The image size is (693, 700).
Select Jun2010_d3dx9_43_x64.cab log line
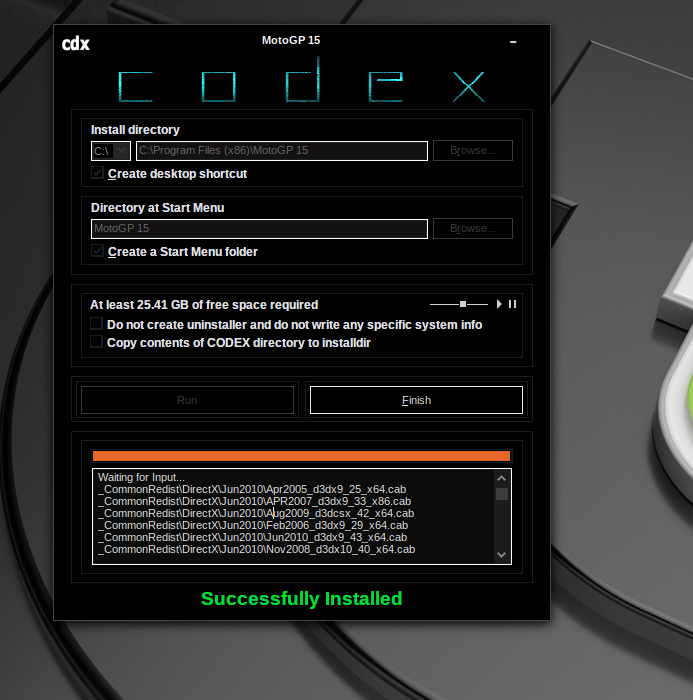(252, 538)
